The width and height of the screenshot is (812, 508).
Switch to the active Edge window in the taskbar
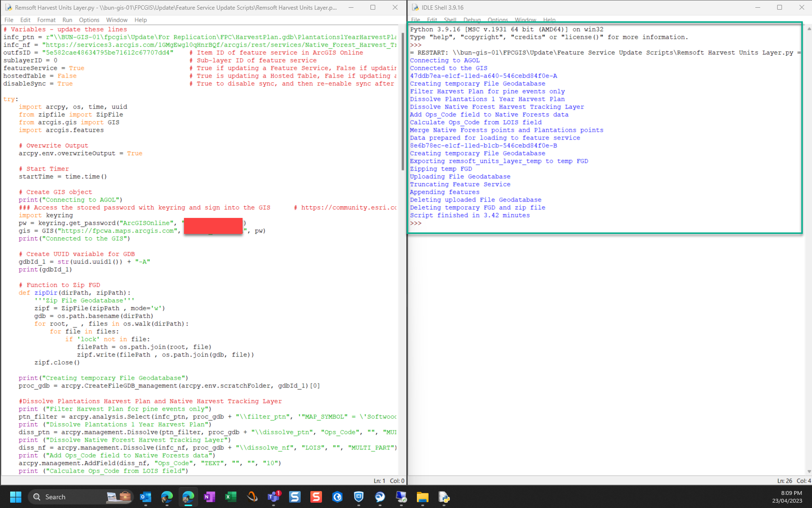(188, 497)
